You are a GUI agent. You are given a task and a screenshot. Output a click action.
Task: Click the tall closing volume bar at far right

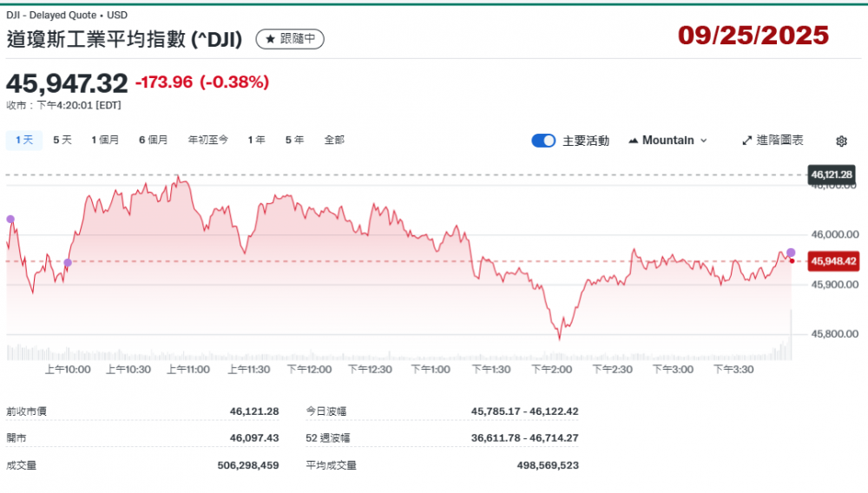791,336
